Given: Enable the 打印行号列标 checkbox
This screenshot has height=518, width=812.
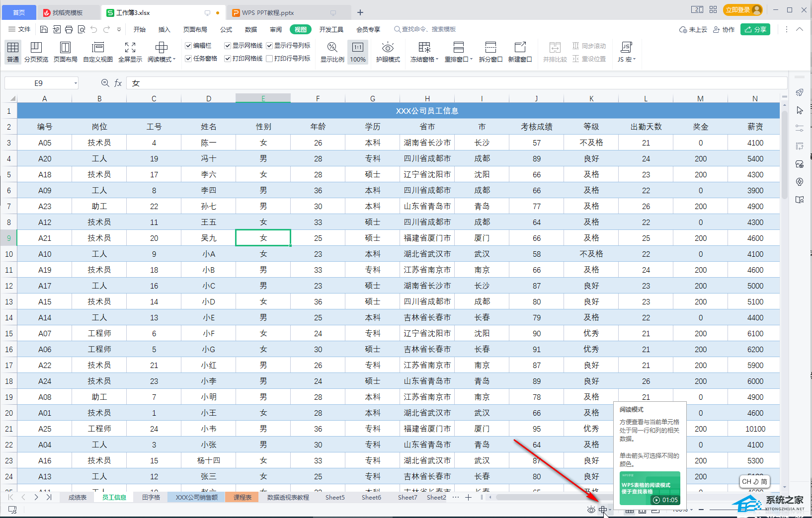Looking at the screenshot, I should click(x=269, y=59).
